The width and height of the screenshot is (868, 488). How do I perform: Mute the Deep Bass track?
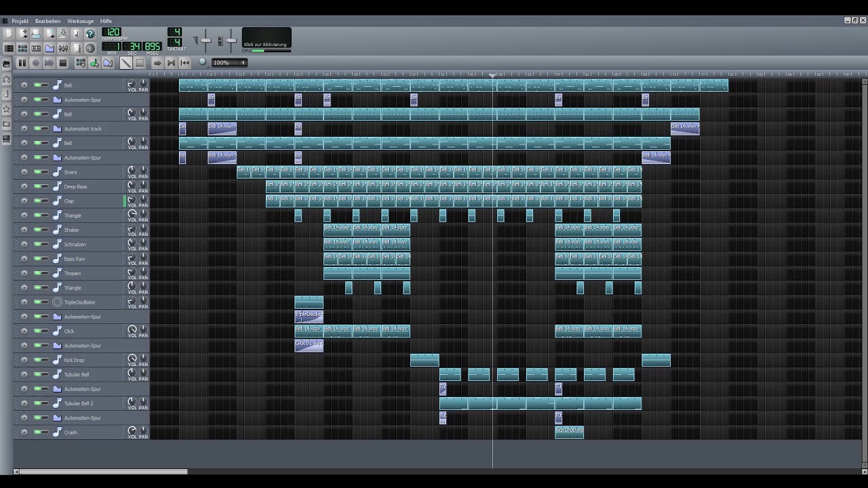tap(36, 186)
